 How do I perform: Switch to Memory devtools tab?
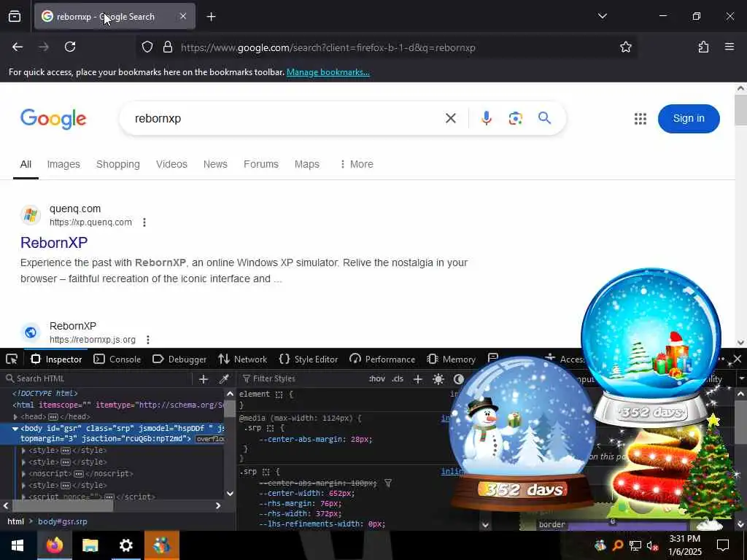(451, 359)
